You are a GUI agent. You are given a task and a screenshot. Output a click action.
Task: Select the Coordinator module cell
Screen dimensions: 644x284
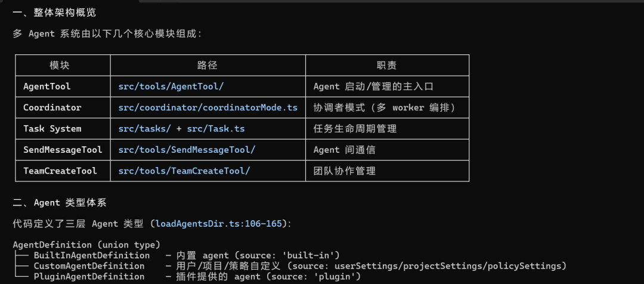(x=52, y=107)
